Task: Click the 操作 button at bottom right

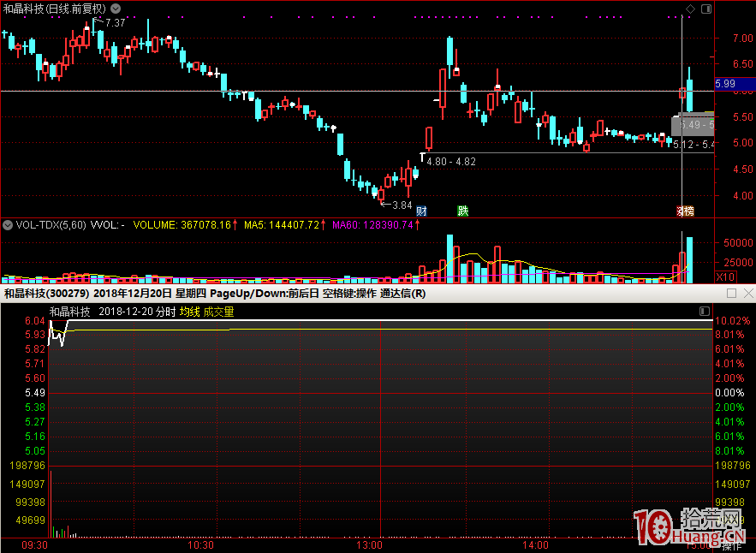Action: [x=731, y=547]
